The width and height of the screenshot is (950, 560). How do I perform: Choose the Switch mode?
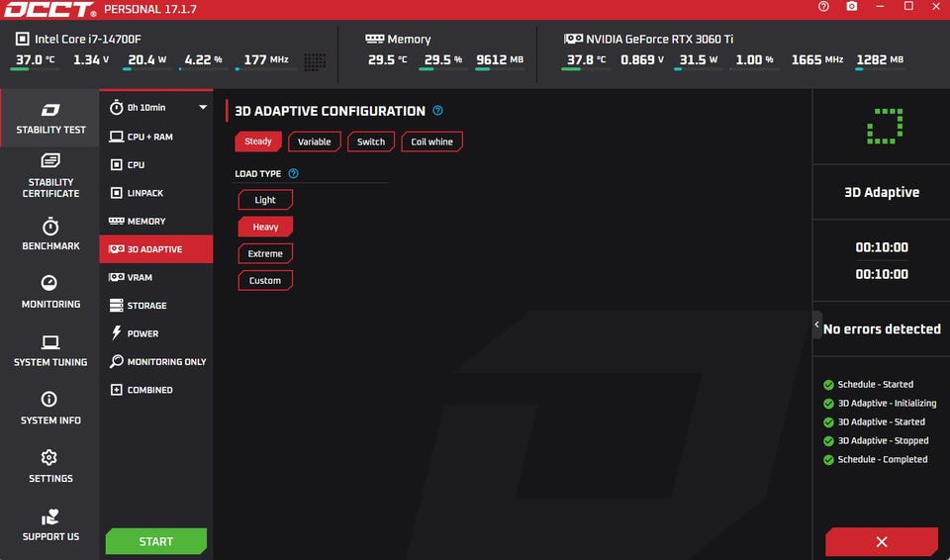[x=371, y=141]
